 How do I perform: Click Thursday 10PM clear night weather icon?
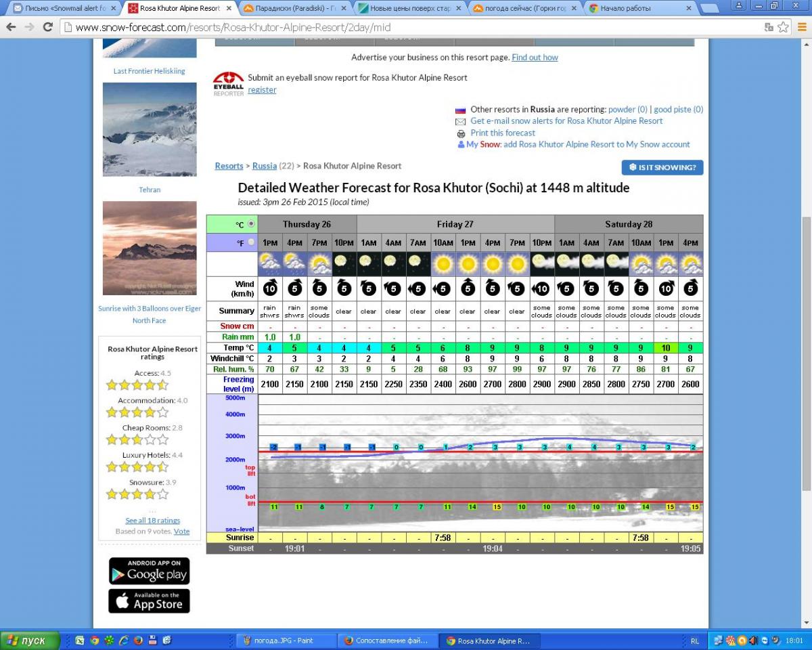point(344,263)
